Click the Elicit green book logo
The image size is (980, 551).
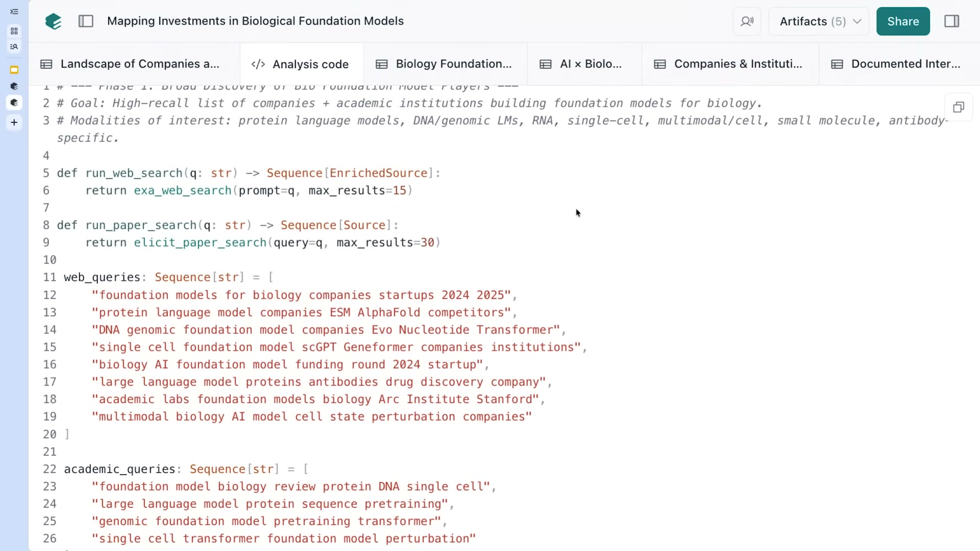tap(54, 21)
